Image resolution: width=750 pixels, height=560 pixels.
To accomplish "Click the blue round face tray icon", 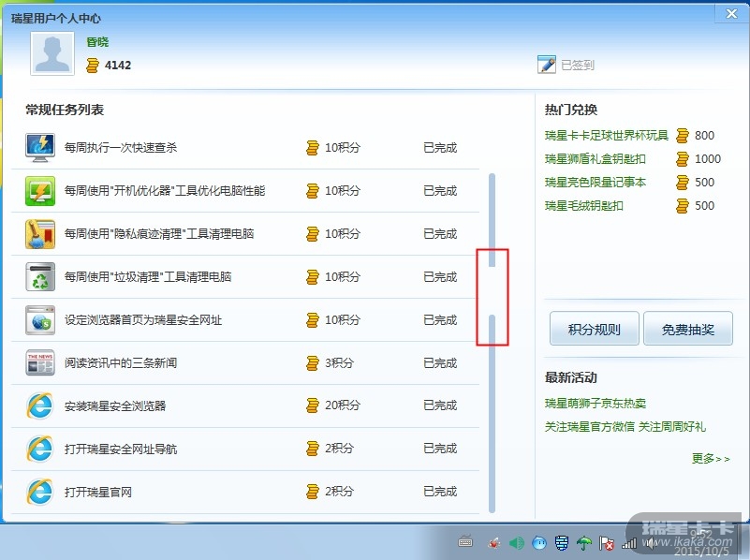I will click(539, 543).
